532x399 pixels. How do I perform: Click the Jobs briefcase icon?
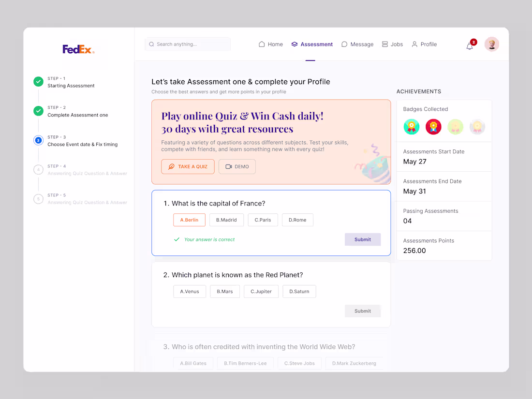384,44
